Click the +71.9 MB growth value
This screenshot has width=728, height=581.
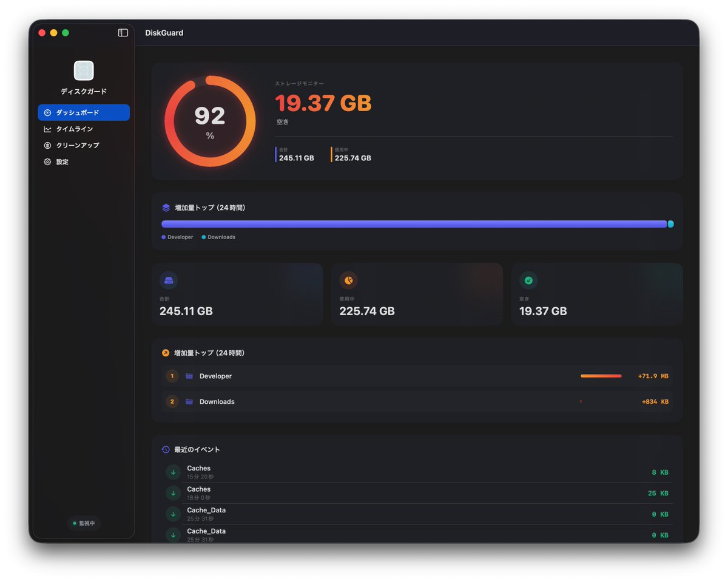[x=653, y=376]
